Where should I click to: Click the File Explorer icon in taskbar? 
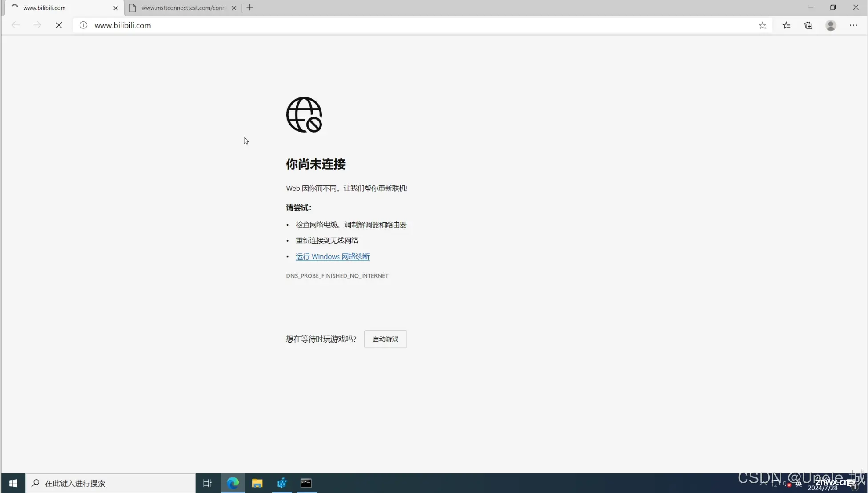257,484
